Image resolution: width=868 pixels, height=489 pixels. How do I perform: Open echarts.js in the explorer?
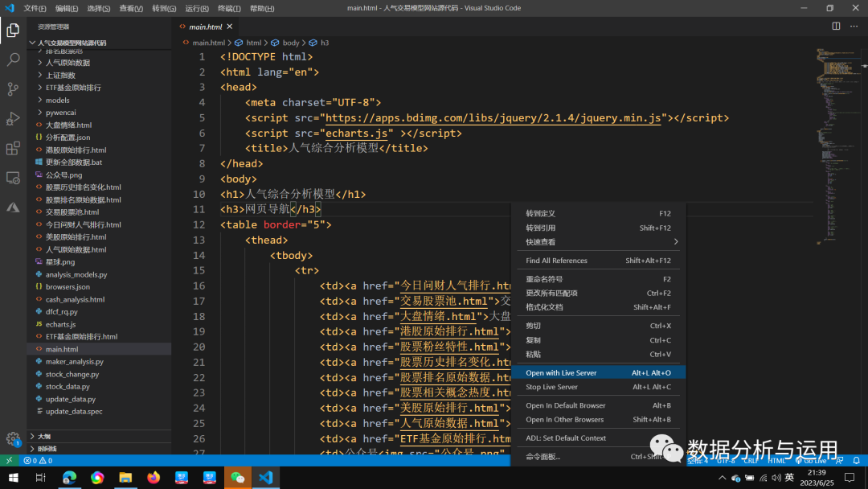click(60, 324)
